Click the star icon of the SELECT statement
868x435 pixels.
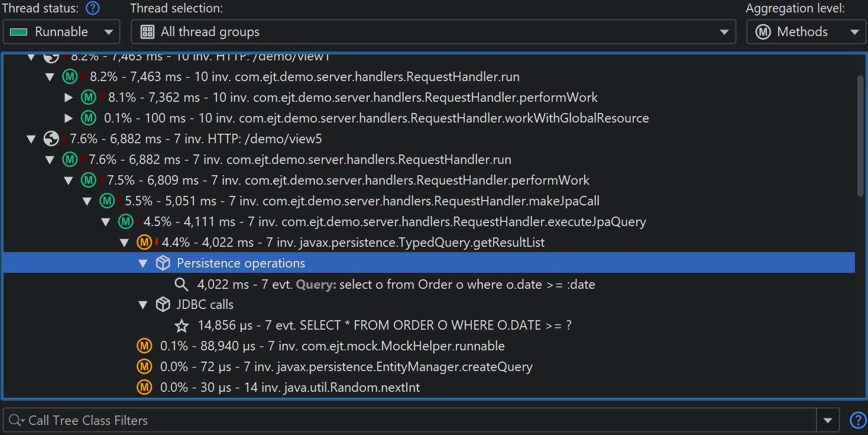pos(182,326)
